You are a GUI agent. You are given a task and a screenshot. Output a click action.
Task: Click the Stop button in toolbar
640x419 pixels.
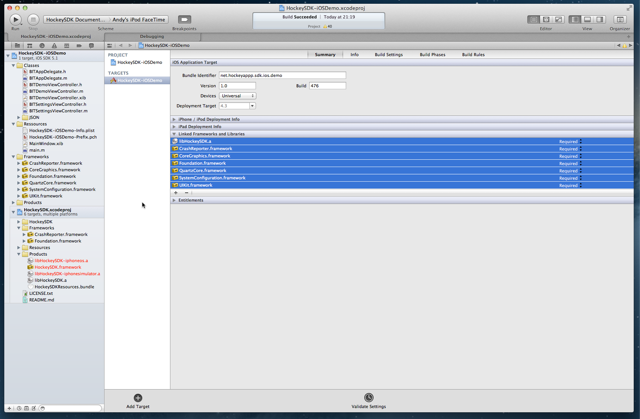(x=33, y=19)
